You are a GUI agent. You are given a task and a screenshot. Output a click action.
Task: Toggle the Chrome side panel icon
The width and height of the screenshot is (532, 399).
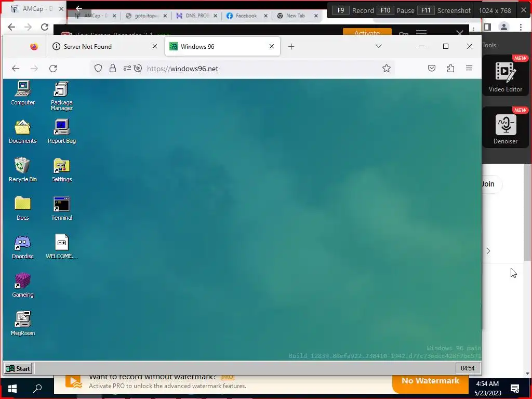[x=487, y=27]
